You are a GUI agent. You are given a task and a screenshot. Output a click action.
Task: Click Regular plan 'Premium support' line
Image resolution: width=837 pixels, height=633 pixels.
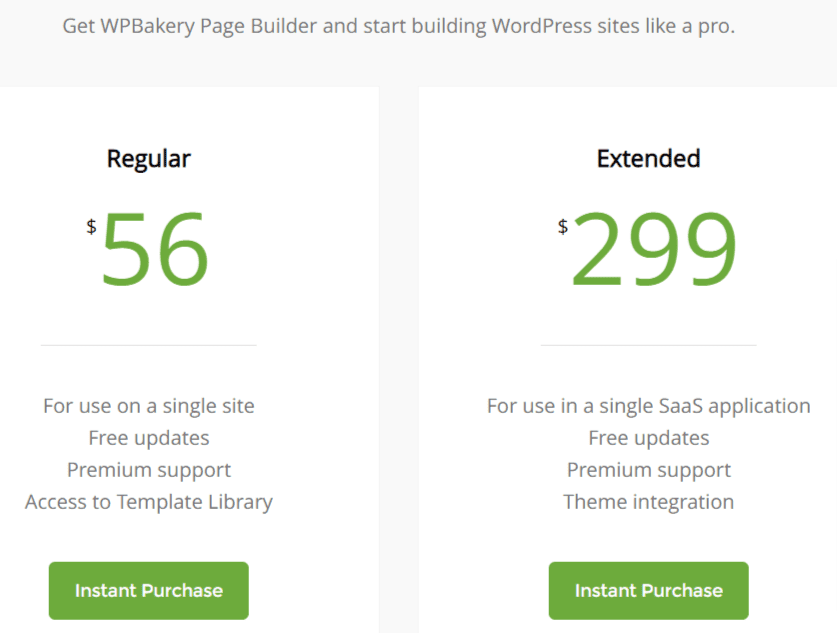149,470
